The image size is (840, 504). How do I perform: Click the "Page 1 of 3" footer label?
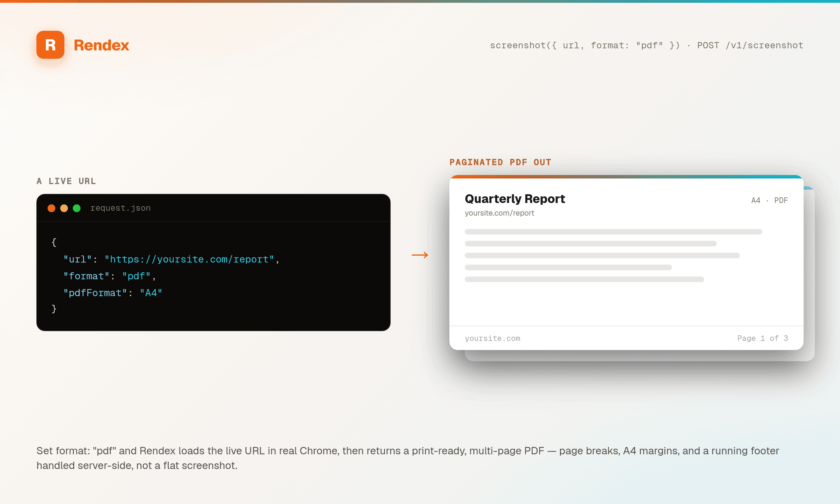(x=763, y=338)
